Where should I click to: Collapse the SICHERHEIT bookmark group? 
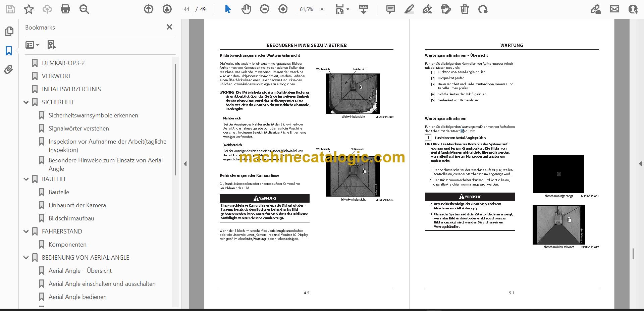tap(26, 102)
